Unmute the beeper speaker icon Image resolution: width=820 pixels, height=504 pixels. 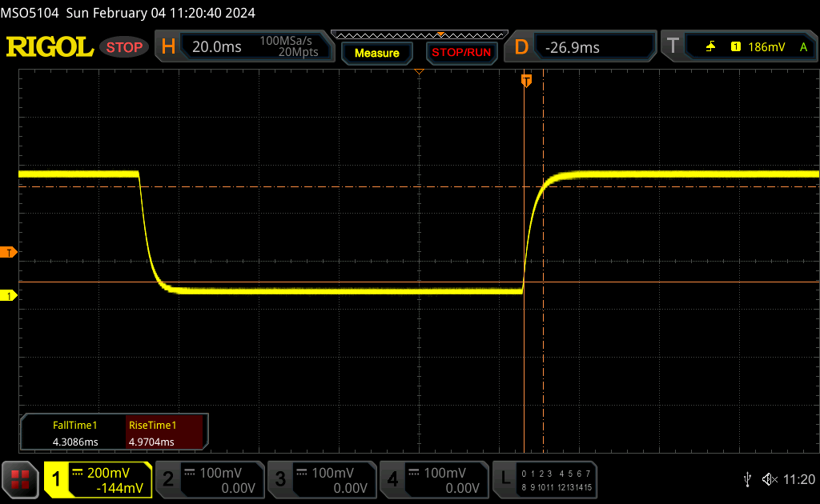click(x=769, y=479)
